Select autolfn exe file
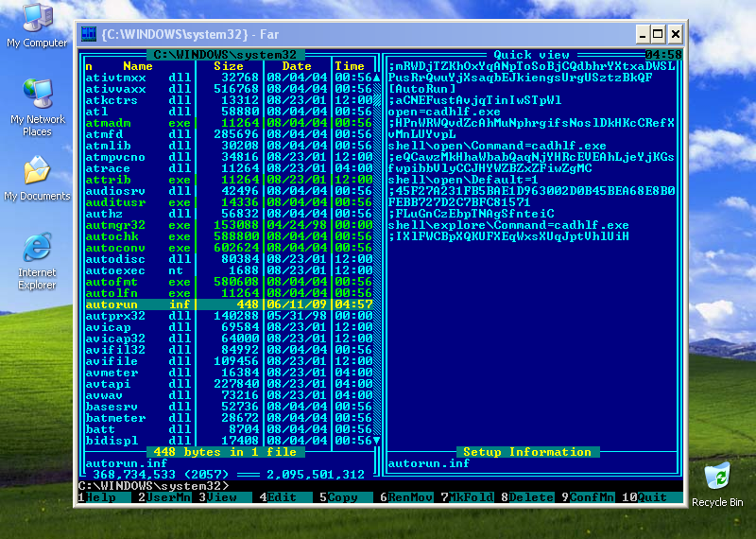This screenshot has width=756, height=539. [229, 293]
